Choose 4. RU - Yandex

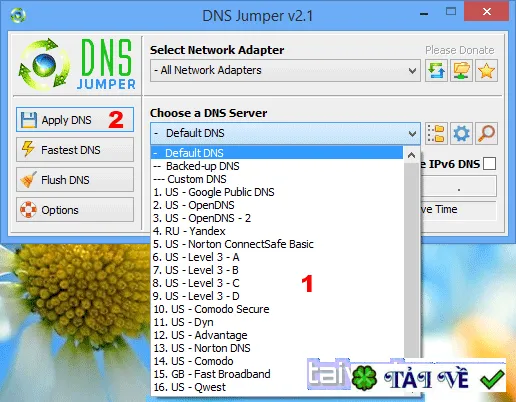coord(277,231)
